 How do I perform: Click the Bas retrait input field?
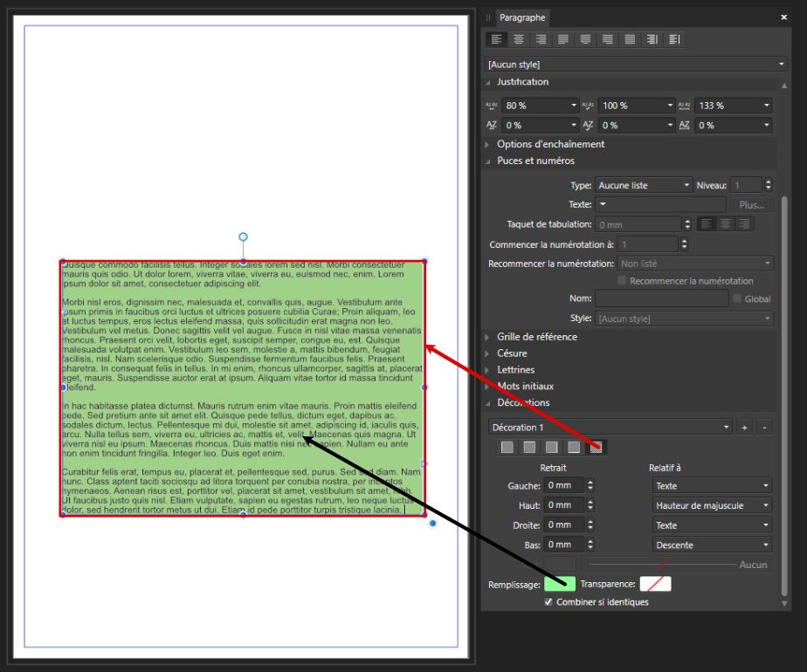(565, 545)
